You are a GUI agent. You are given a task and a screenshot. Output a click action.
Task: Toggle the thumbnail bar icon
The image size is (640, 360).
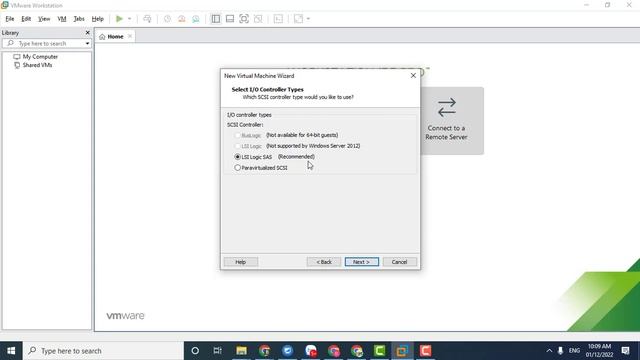(230, 19)
